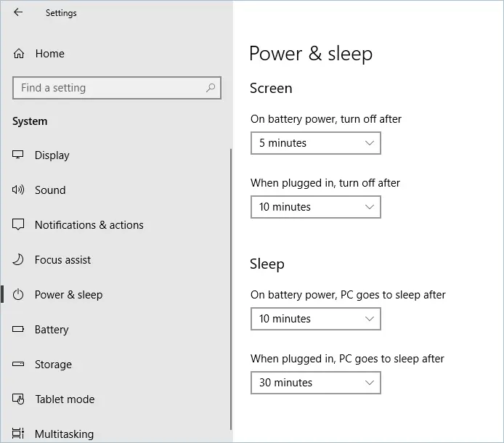Click the Find a setting search box
The image size is (504, 443).
[109, 88]
